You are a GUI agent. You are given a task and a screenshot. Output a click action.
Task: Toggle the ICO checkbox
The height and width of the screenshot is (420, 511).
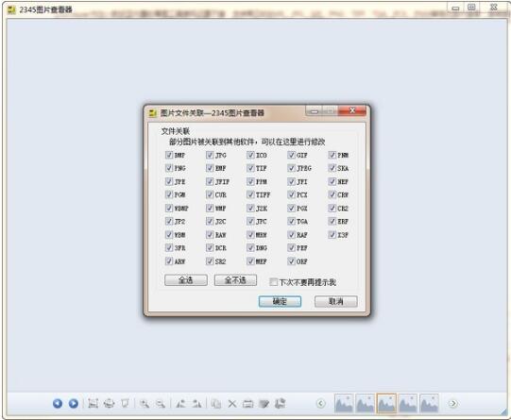(250, 155)
